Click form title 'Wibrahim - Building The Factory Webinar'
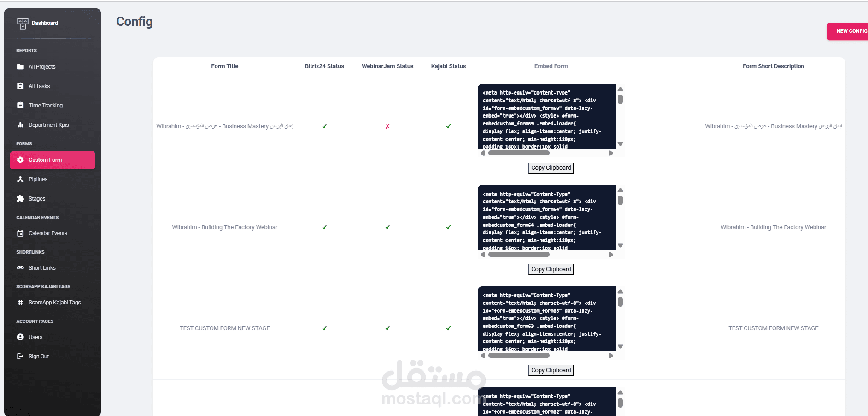The width and height of the screenshot is (868, 416). pyautogui.click(x=225, y=227)
